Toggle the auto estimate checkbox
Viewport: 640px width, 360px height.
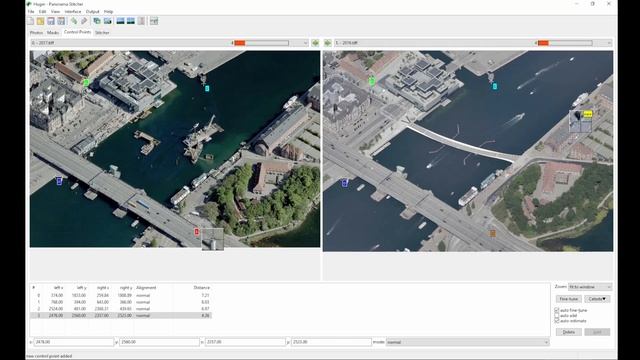coord(557,321)
